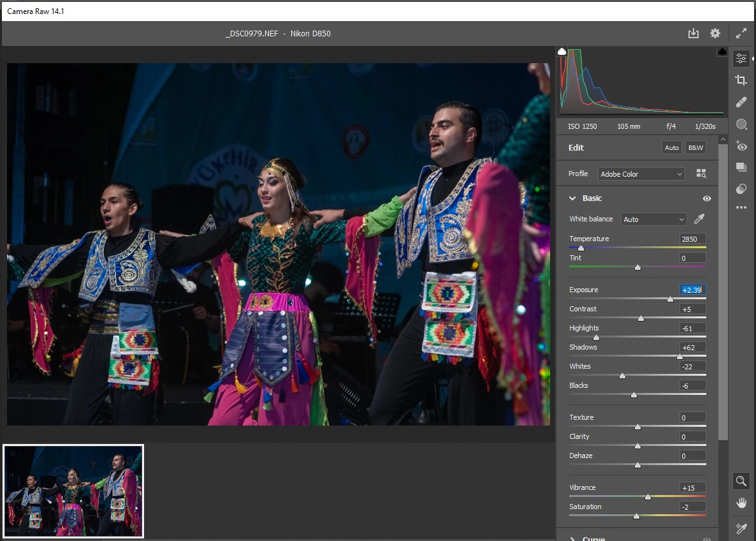The image size is (756, 541).
Task: Select the Spot Removal healing tool
Action: point(741,102)
